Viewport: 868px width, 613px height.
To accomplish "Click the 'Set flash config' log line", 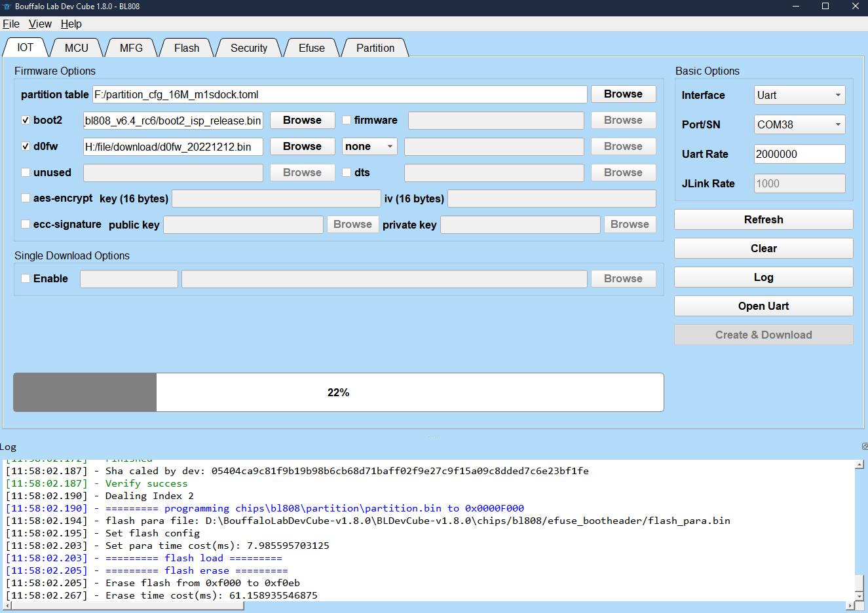I will (x=103, y=533).
